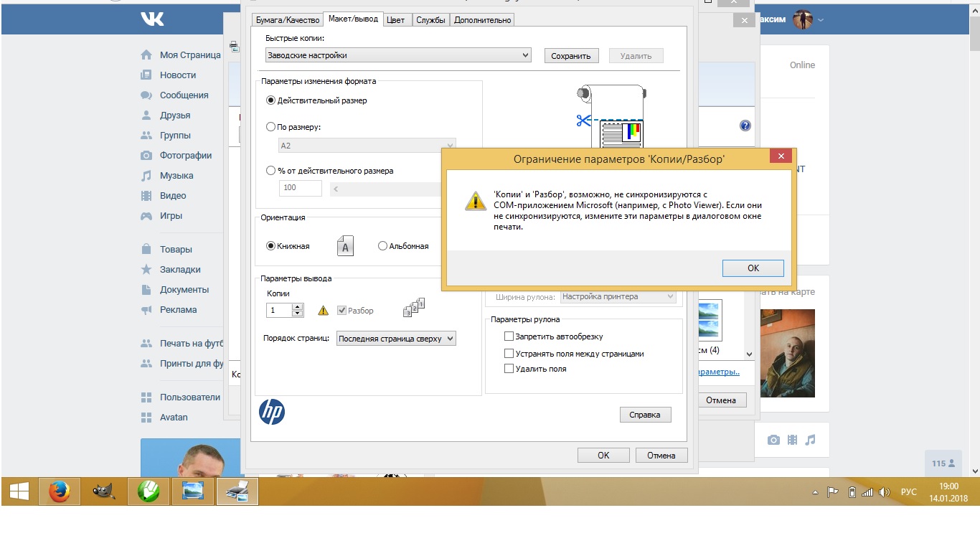Open Реклама via the megaphone icon
Screen dimensions: 980x551
click(x=146, y=310)
